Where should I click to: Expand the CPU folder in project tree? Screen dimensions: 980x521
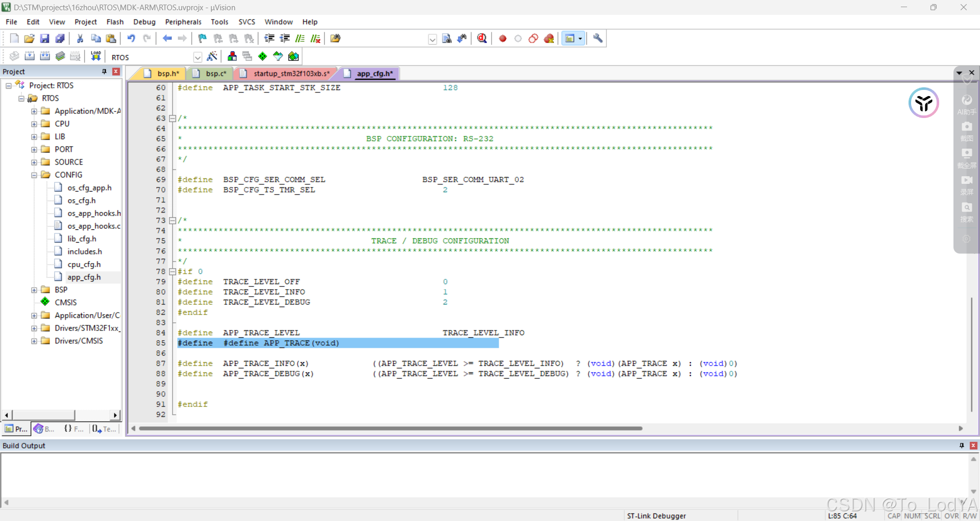[x=34, y=124]
